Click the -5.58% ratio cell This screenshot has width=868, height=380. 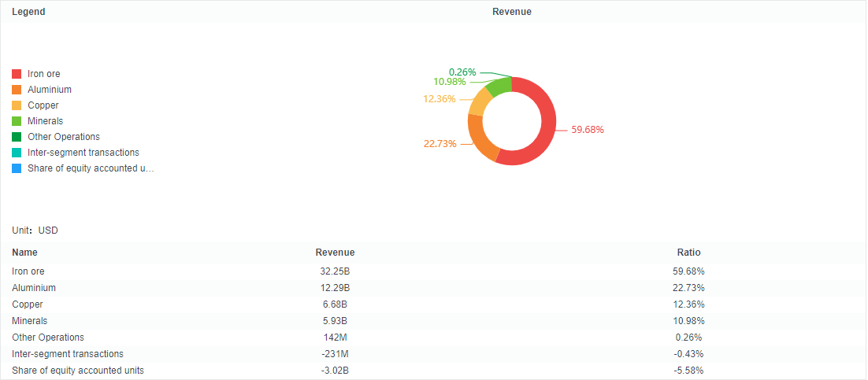689,371
